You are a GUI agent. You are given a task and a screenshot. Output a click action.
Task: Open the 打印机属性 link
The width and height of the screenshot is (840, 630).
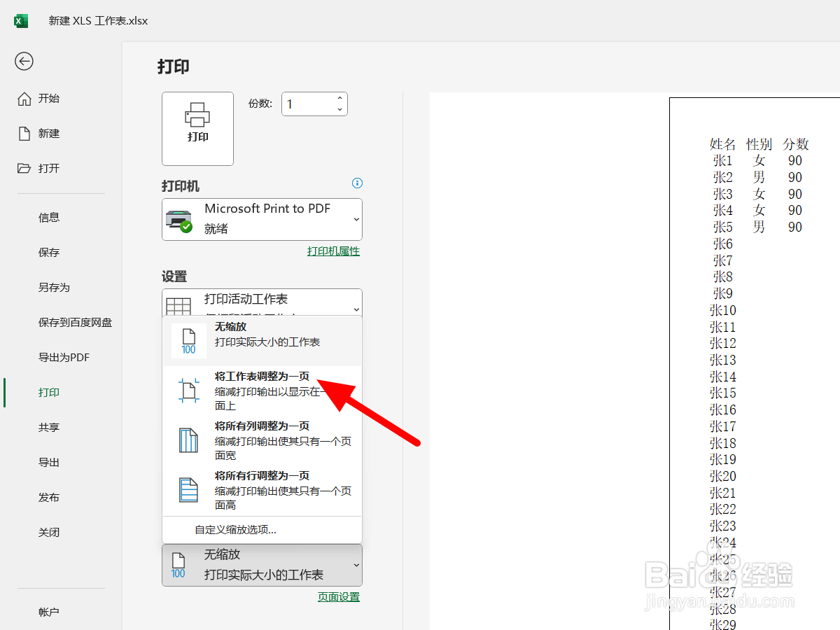pyautogui.click(x=333, y=251)
